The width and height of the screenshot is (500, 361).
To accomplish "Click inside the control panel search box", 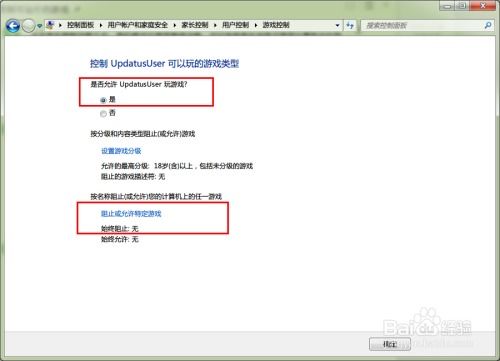I will point(423,25).
